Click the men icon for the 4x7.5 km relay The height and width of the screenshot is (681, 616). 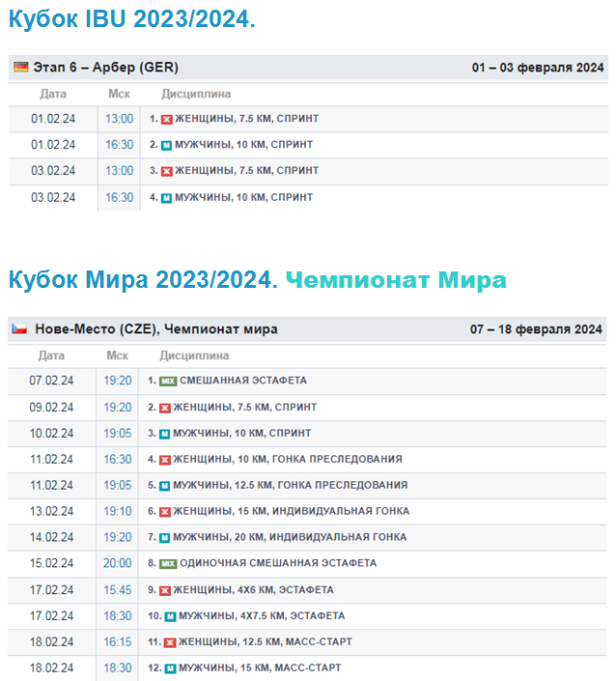point(171,616)
